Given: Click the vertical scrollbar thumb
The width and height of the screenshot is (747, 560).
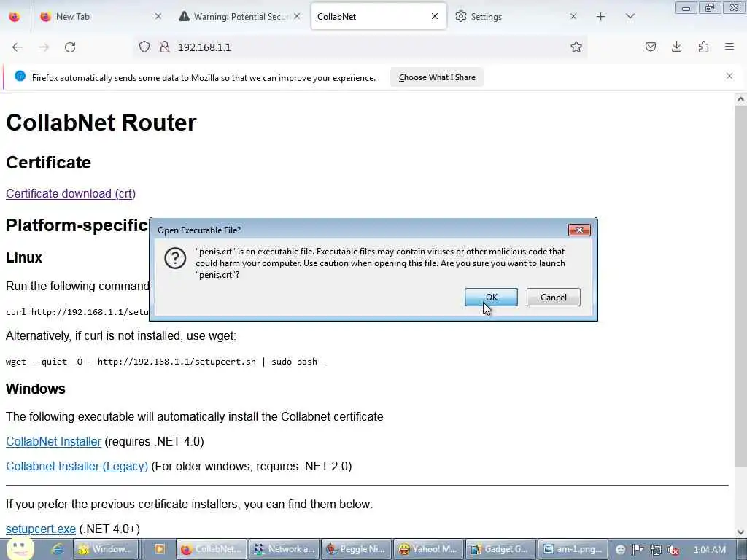Looking at the screenshot, I should pyautogui.click(x=740, y=286).
